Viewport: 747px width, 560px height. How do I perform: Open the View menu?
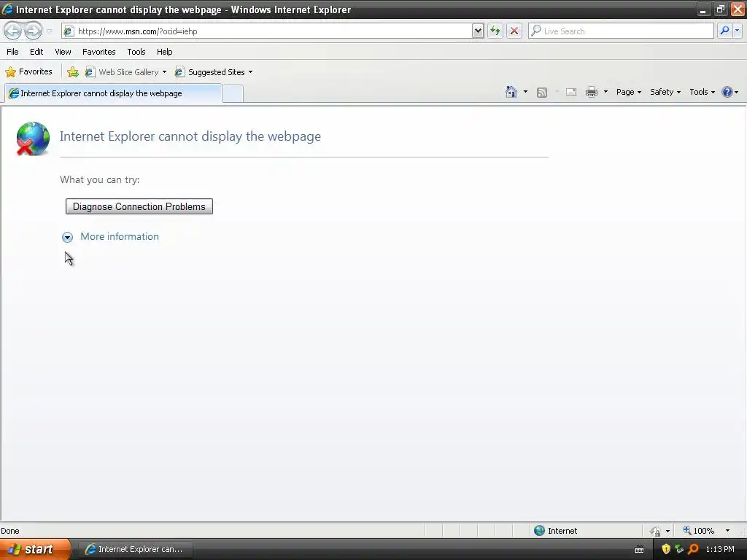(63, 52)
